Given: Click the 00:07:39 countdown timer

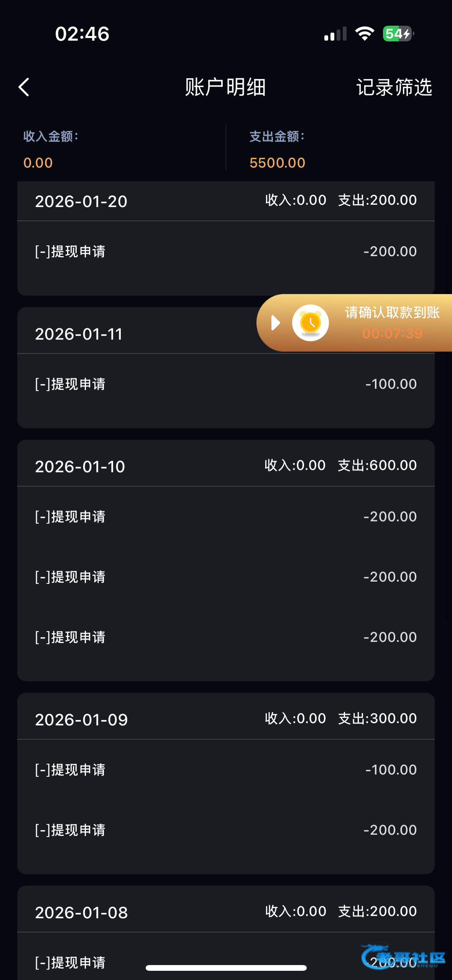Looking at the screenshot, I should pyautogui.click(x=392, y=334).
